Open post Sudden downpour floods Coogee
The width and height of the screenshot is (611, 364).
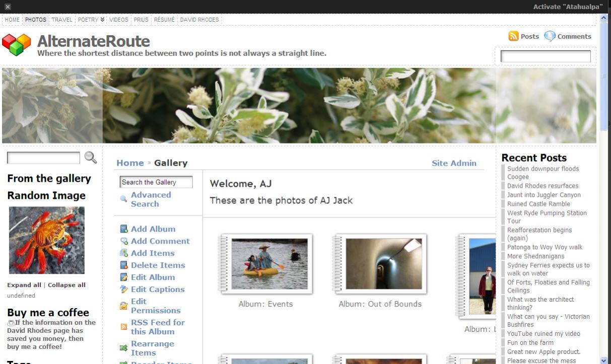click(x=543, y=173)
